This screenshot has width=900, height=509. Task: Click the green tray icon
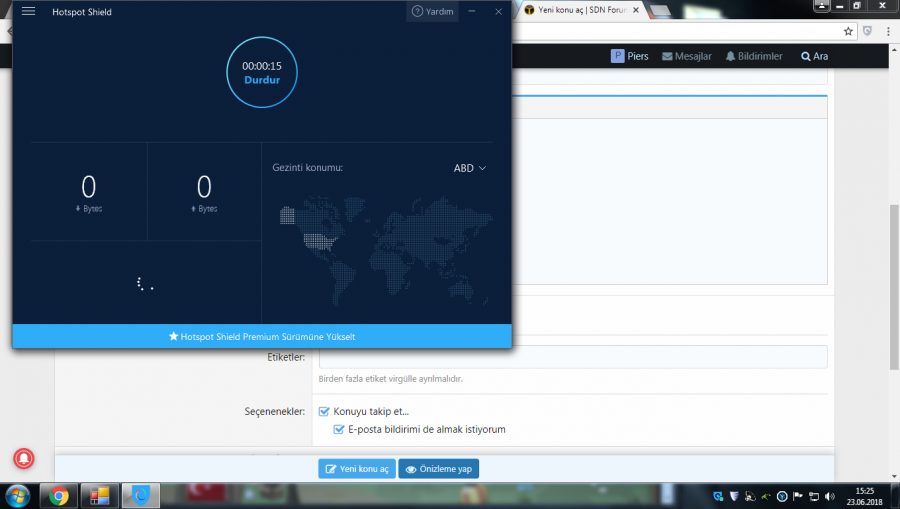point(766,496)
